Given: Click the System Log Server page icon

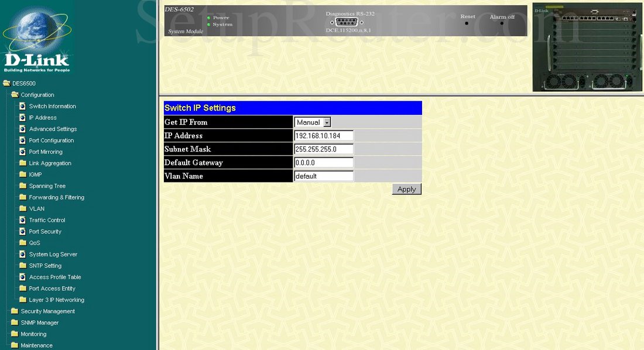Looking at the screenshot, I should coord(23,255).
